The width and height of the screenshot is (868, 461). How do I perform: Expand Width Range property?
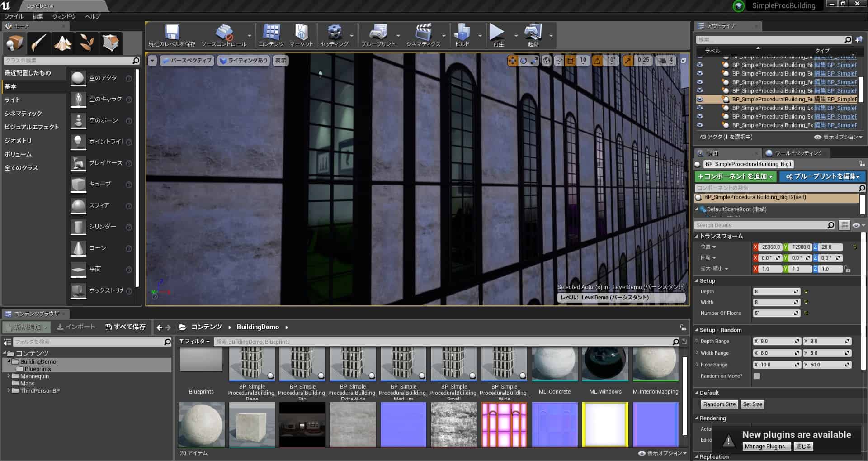click(x=697, y=353)
